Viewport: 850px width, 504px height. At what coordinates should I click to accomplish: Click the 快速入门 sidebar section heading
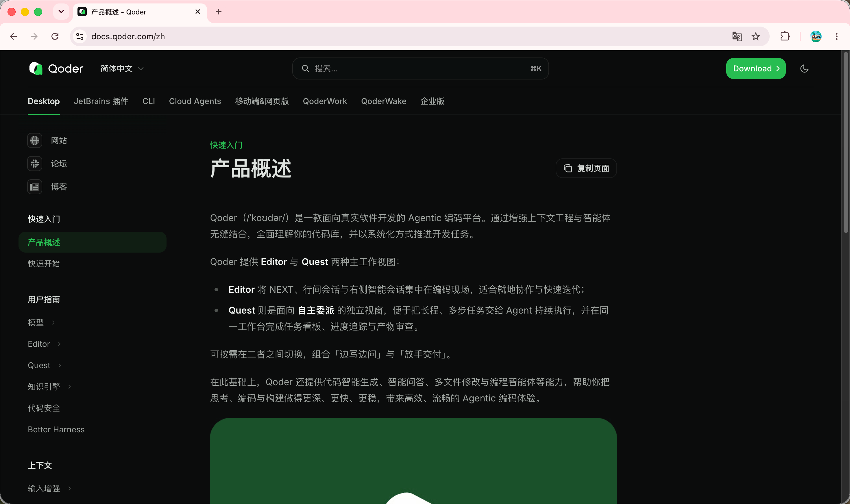click(44, 219)
